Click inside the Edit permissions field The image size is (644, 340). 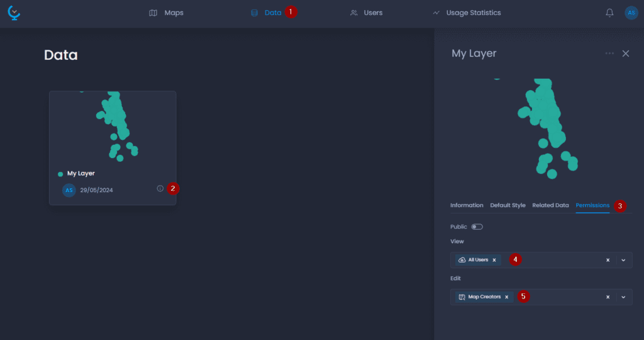(541, 297)
